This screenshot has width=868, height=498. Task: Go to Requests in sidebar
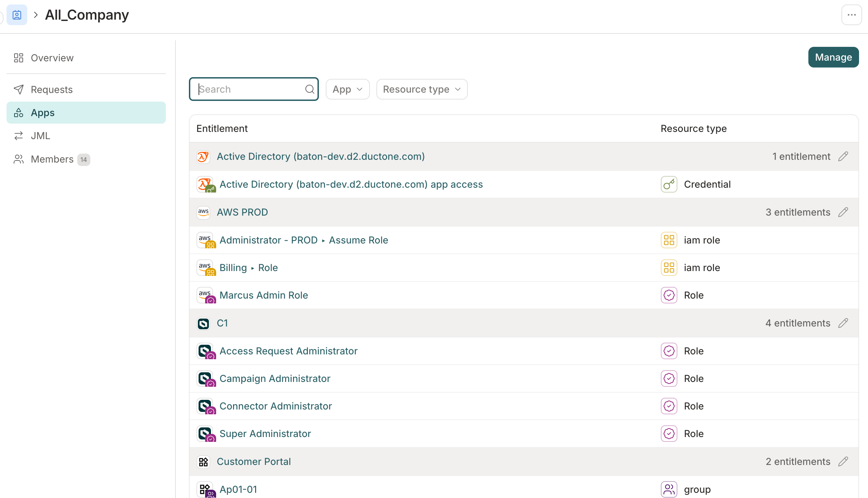click(86, 90)
